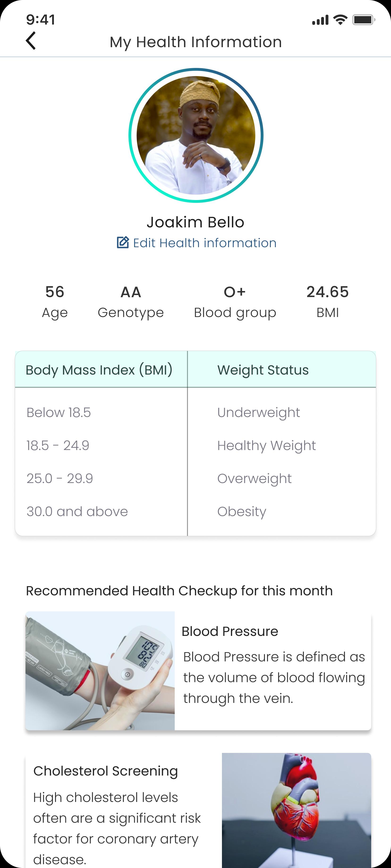
Task: Tap the battery status icon
Action: [x=364, y=20]
